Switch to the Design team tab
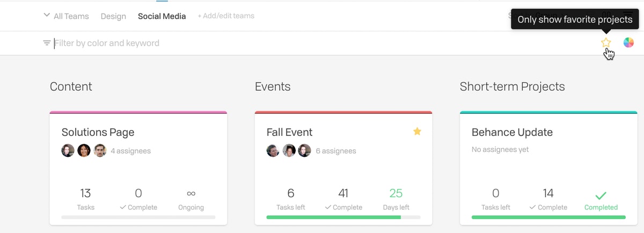 pos(113,16)
